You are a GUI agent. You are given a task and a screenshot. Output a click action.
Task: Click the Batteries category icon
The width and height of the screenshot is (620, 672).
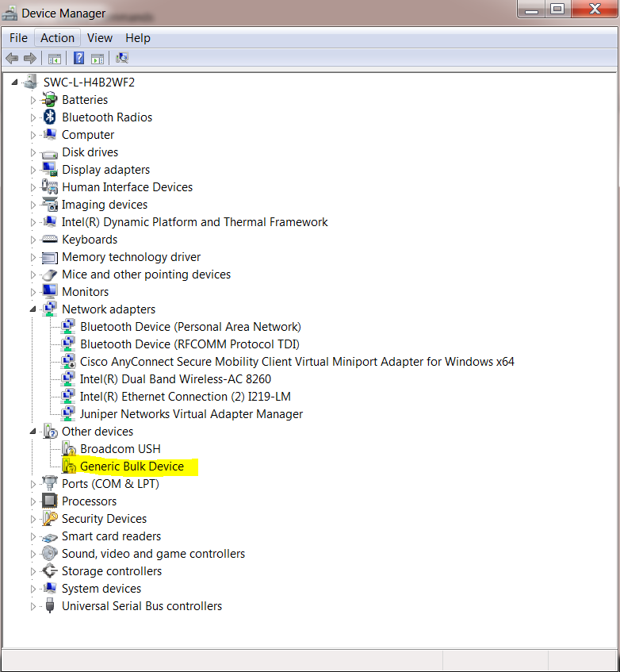[50, 99]
